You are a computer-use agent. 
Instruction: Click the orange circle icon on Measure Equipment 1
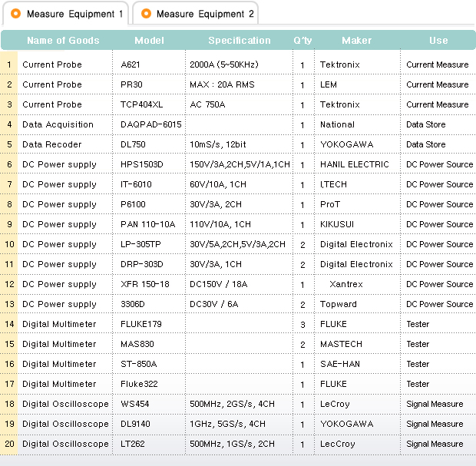point(16,14)
